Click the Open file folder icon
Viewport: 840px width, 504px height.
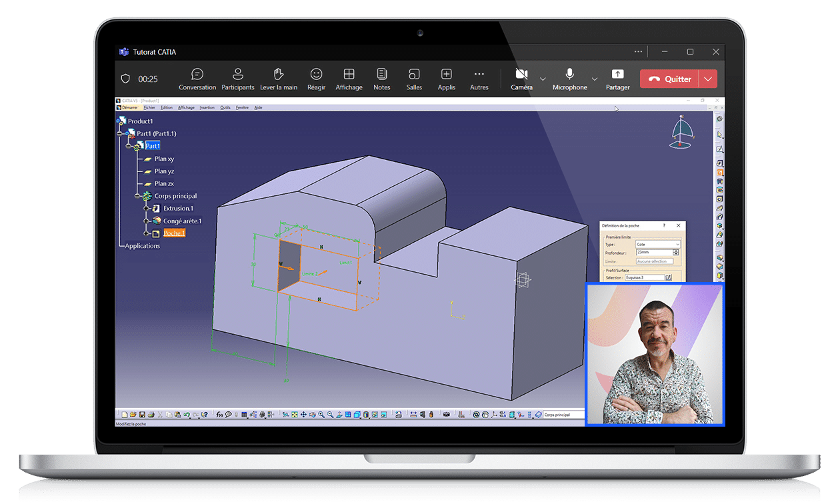coord(133,415)
